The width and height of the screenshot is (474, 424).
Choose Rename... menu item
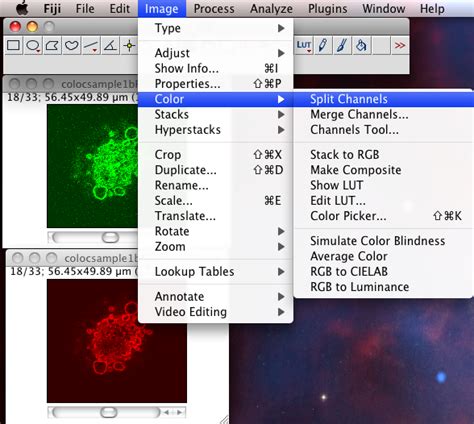click(216, 185)
